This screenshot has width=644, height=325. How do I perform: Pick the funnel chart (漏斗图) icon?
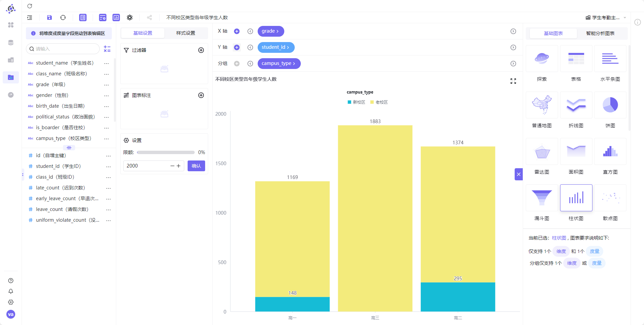point(542,198)
